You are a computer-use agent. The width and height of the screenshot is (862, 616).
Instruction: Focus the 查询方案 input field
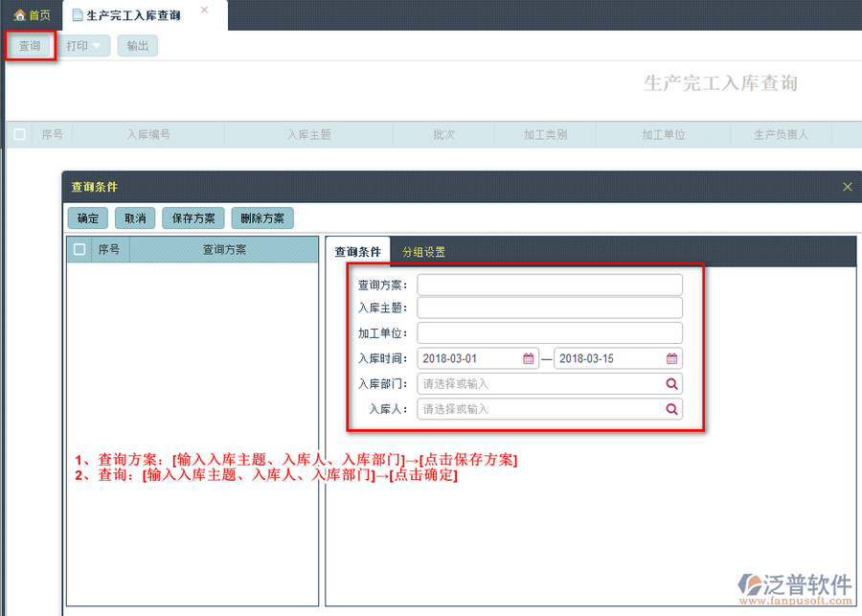pos(550,285)
